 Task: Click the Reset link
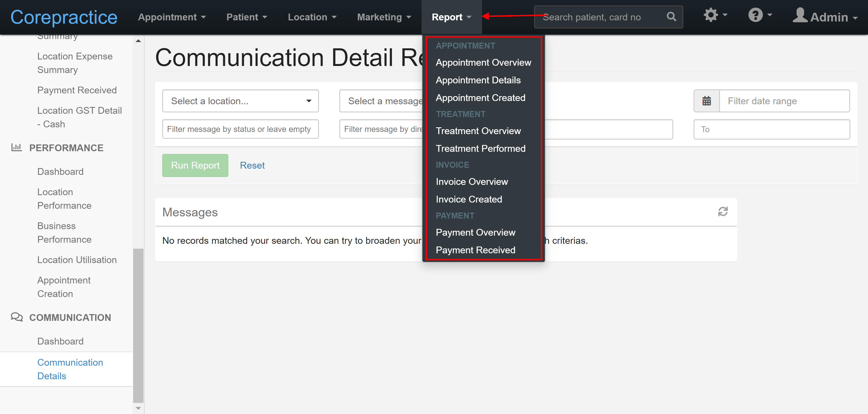[x=252, y=166]
